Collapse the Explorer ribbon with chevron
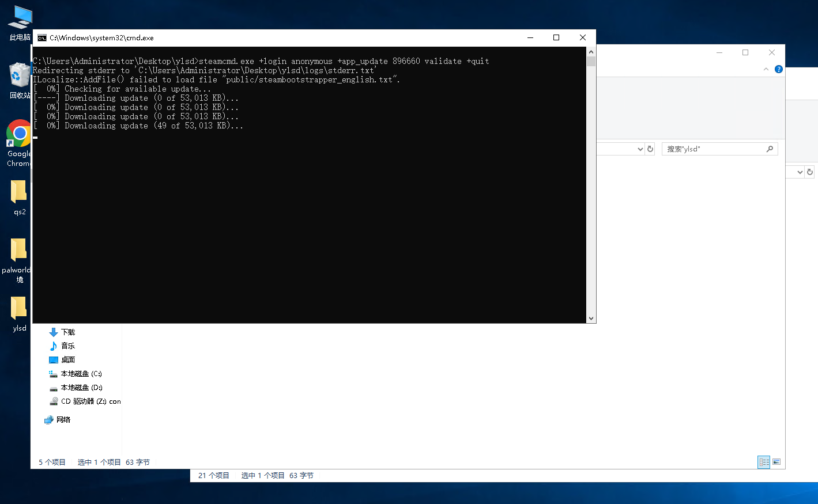The height and width of the screenshot is (504, 818). pyautogui.click(x=766, y=69)
